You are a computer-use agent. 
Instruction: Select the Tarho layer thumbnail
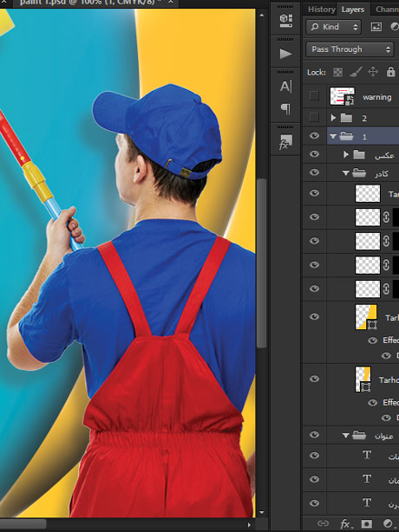[363, 379]
